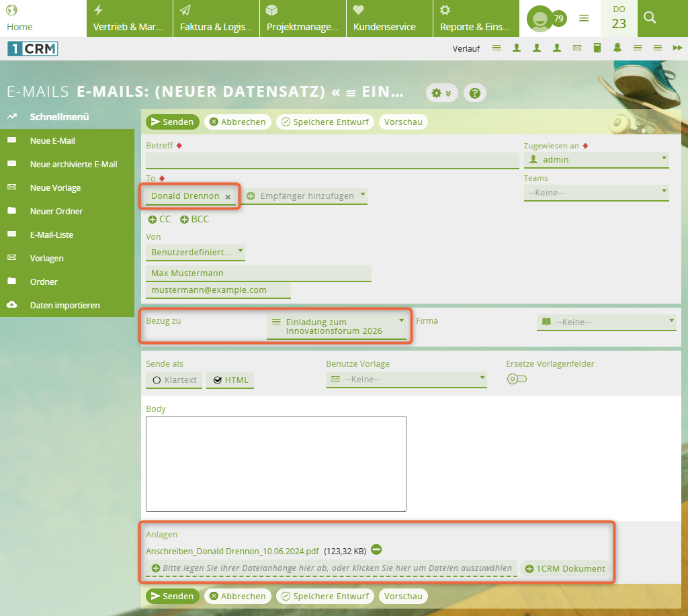Open the hamburger menu beside avatar

tap(584, 18)
